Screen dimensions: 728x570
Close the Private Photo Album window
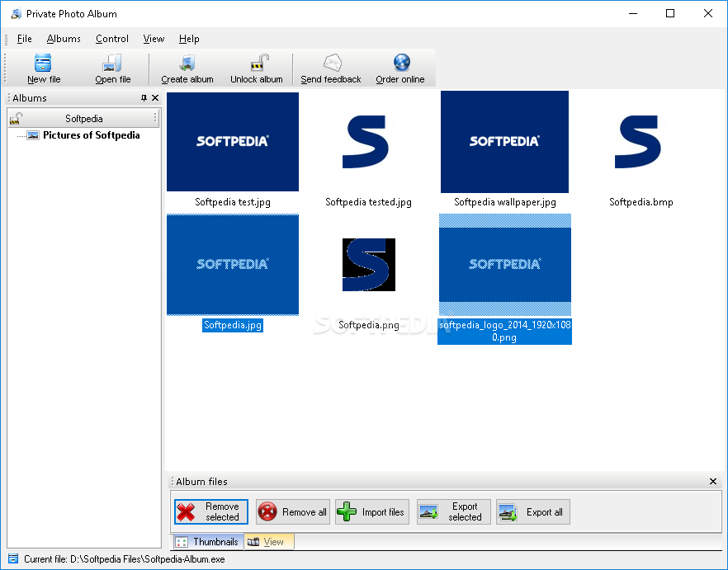(708, 13)
